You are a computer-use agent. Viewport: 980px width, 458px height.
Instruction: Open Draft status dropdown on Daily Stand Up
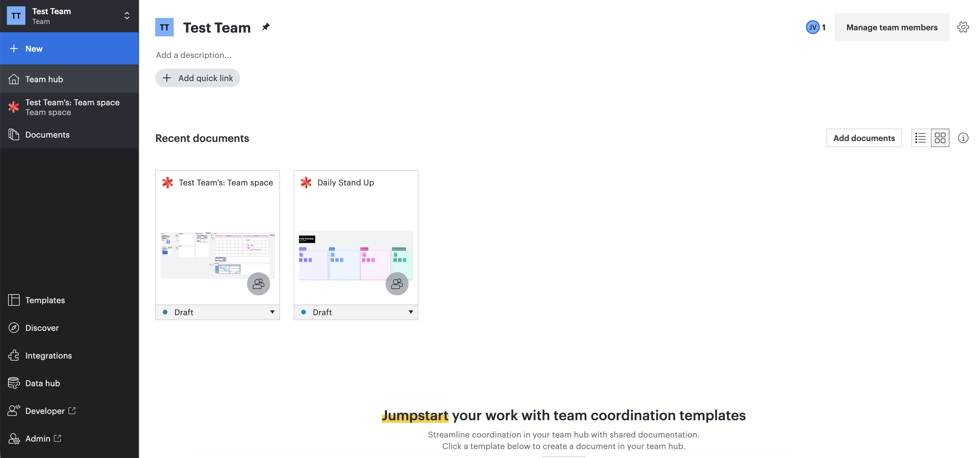point(356,312)
